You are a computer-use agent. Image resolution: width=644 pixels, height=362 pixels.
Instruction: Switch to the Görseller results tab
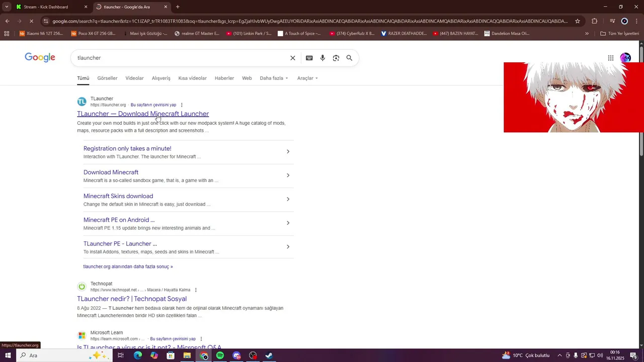point(107,78)
